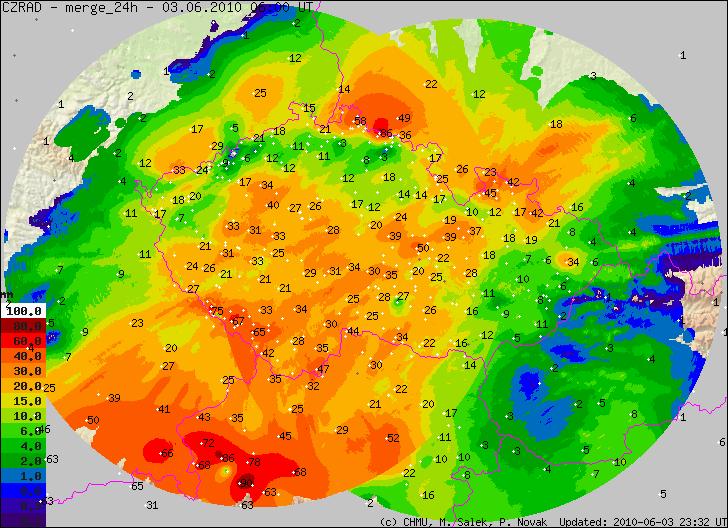Screen dimensions: 728x528
Task: Select the rainfall reading 78
Action: click(254, 462)
